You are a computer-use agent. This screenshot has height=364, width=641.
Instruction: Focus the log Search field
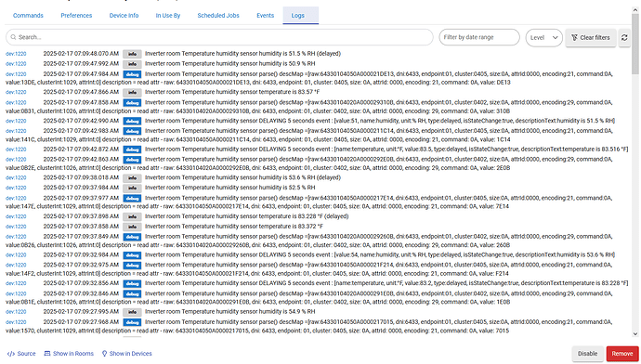point(219,37)
